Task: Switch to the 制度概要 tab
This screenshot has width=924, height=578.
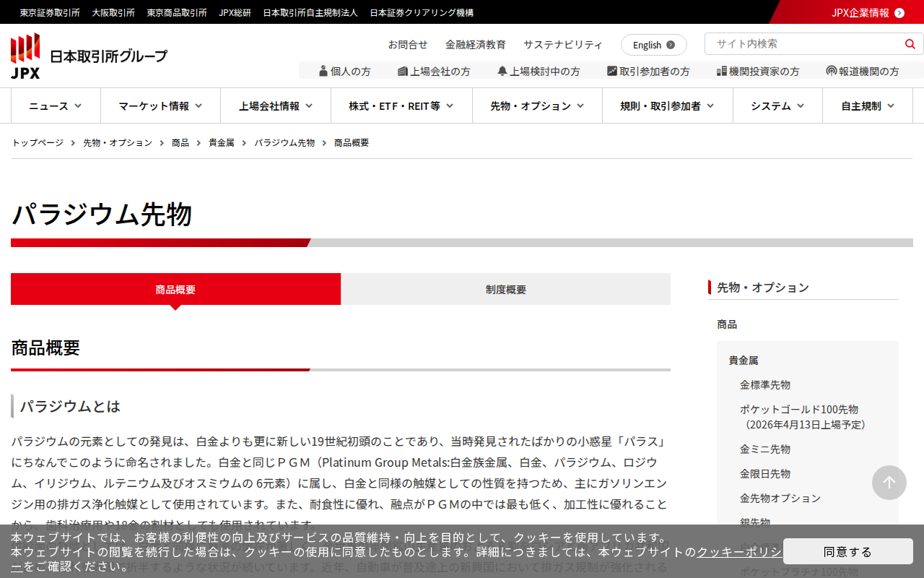Action: (x=506, y=289)
